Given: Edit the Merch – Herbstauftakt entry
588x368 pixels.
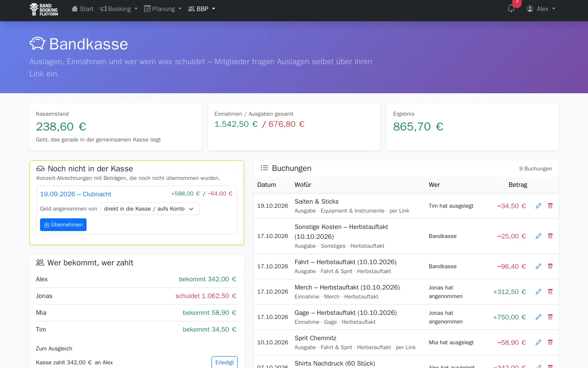Looking at the screenshot, I should pos(538,292).
